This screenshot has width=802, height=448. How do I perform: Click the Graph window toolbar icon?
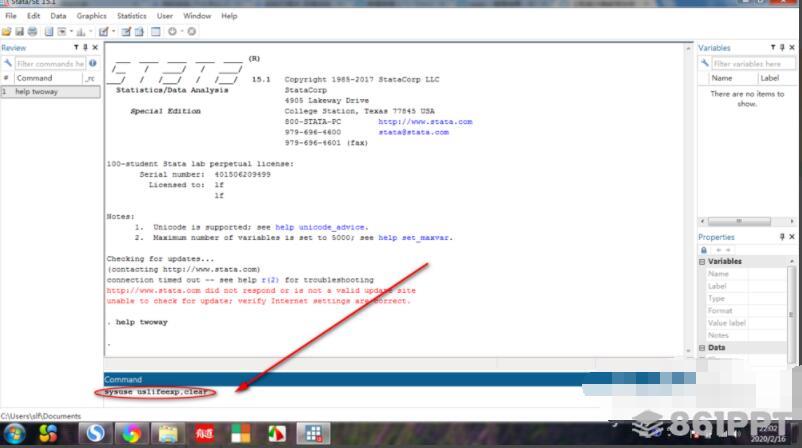click(80, 32)
